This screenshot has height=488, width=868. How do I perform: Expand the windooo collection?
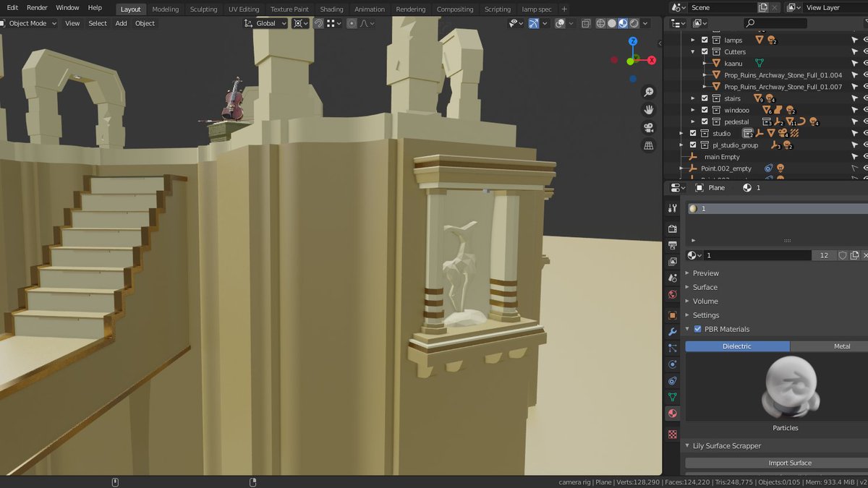point(693,110)
